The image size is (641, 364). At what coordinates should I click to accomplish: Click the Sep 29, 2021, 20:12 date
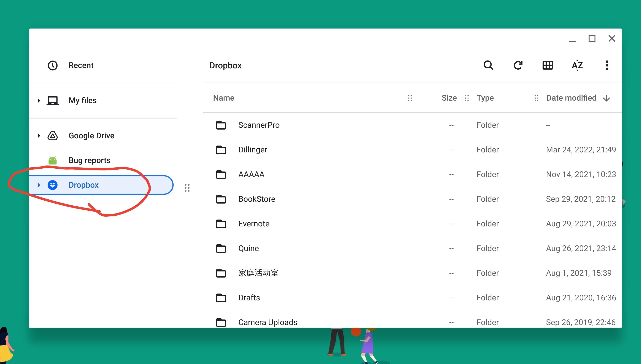pos(580,199)
